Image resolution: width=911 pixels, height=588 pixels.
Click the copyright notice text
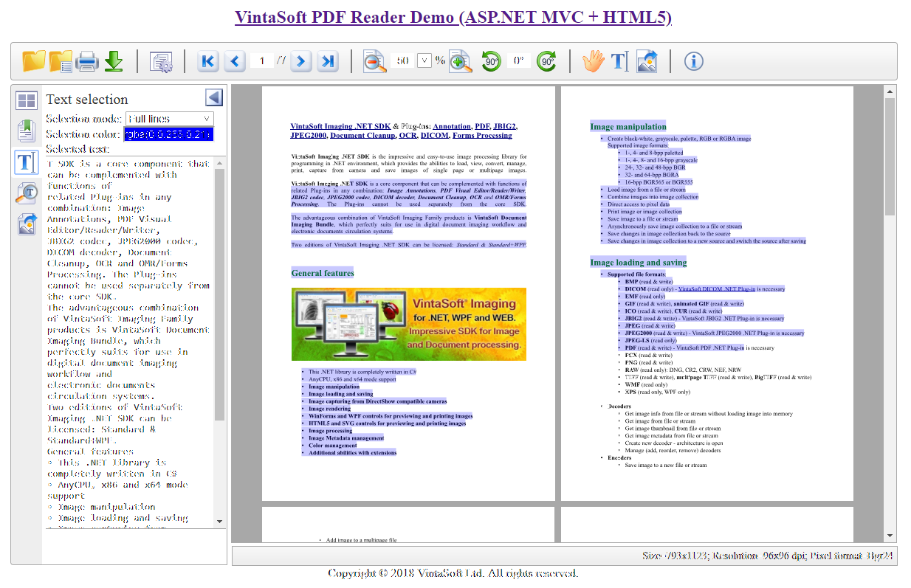(453, 573)
